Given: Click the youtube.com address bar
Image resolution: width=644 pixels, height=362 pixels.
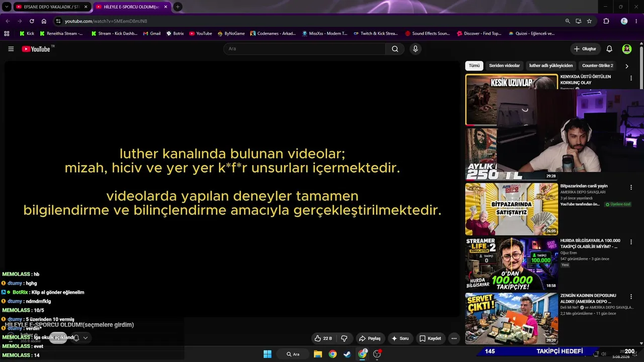Looking at the screenshot, I should tap(309, 21).
